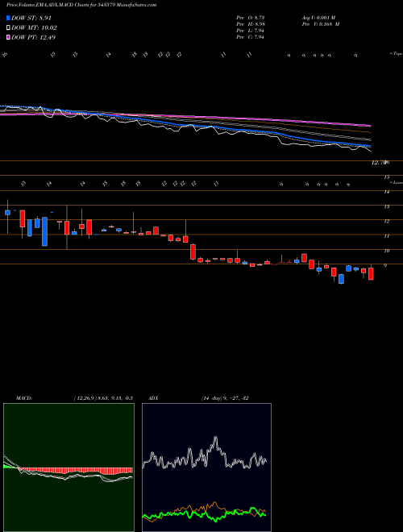Image resolution: width=403 pixels, height=532 pixels.
Task: Click the last red candlestick on the right
Action: pyautogui.click(x=371, y=273)
